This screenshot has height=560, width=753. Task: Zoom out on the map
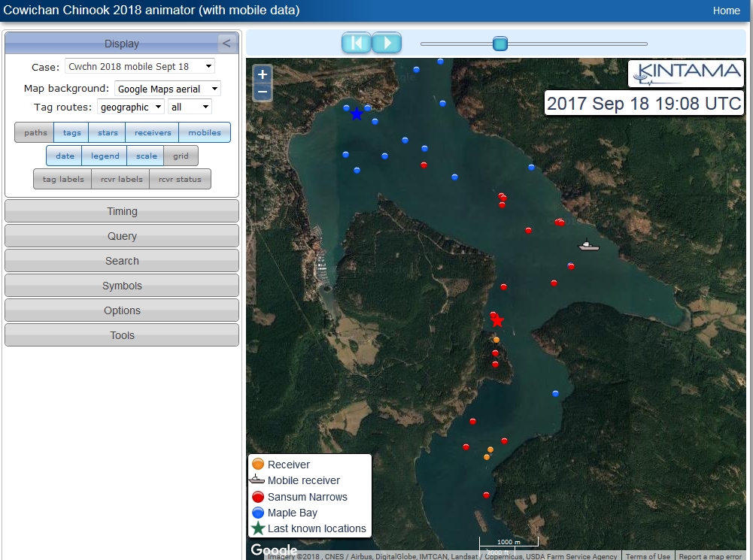[x=263, y=92]
